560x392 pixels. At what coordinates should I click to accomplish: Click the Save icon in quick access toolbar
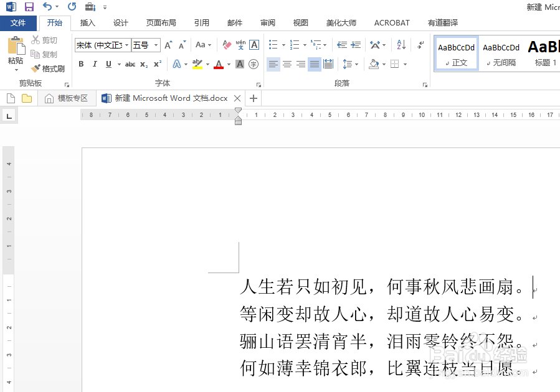(x=29, y=7)
